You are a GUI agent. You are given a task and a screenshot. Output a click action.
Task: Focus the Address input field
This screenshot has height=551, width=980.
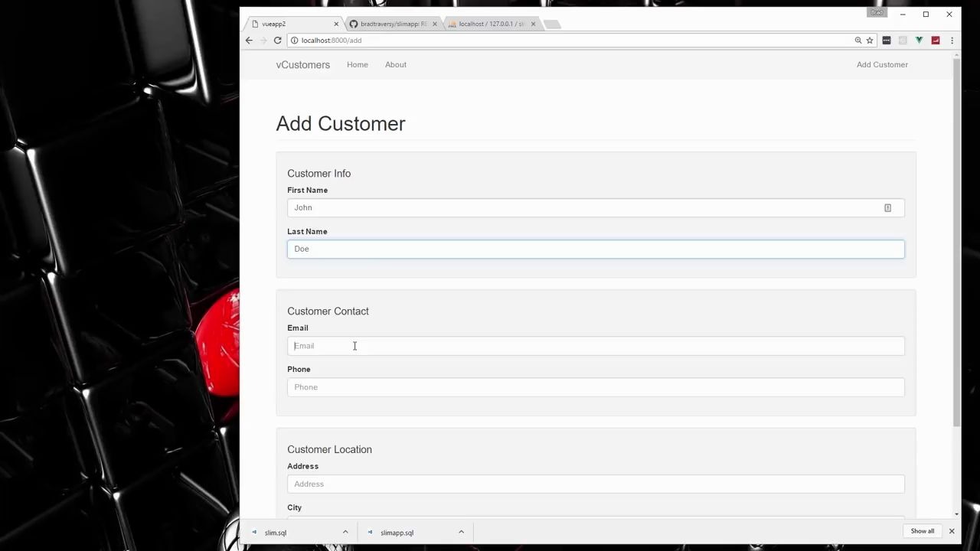click(596, 484)
